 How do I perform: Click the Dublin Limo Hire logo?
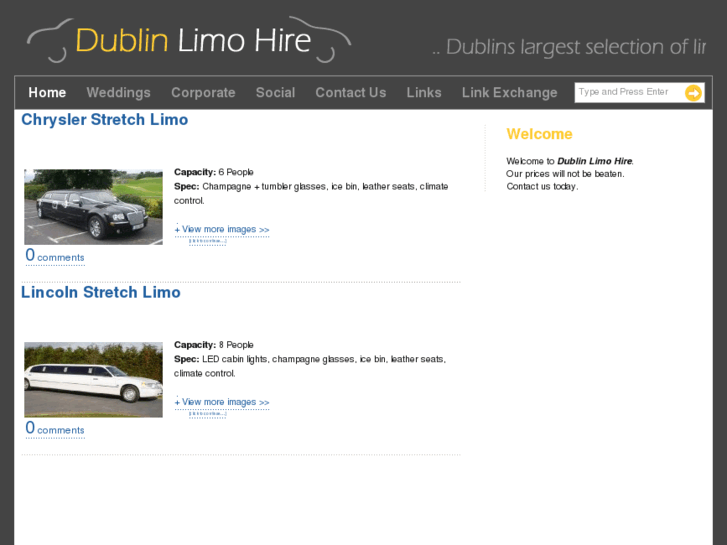[x=189, y=40]
